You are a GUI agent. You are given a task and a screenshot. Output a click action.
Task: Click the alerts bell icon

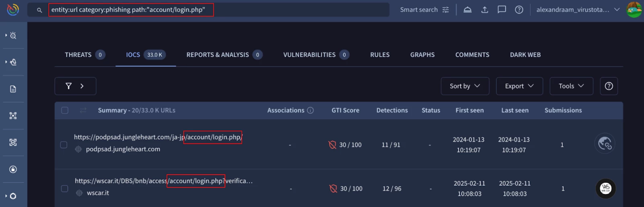coord(467,10)
